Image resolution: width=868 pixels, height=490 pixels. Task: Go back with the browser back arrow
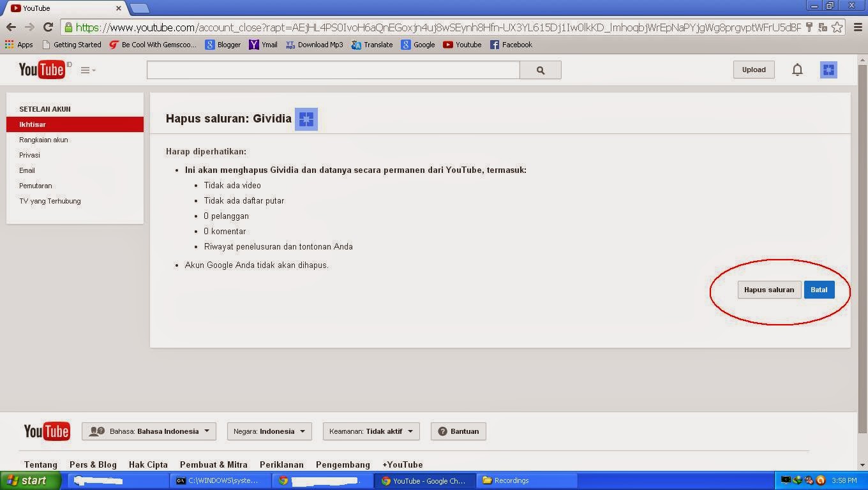(11, 27)
